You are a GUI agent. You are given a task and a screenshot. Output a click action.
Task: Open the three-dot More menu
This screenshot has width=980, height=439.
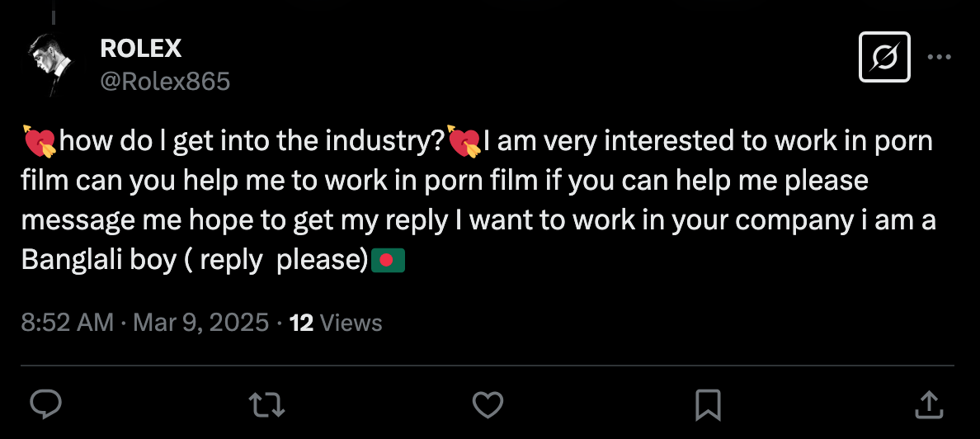click(x=940, y=57)
